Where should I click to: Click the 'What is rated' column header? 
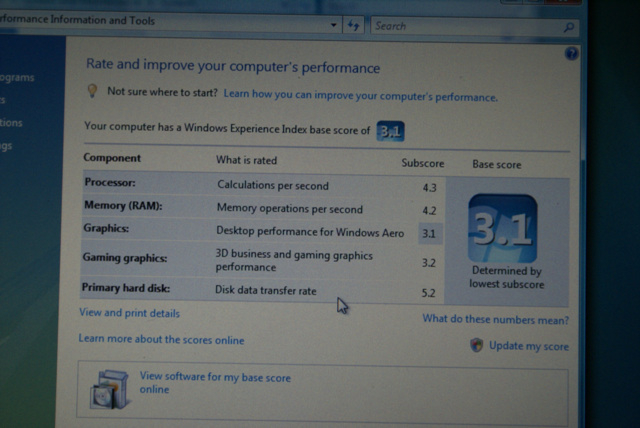click(x=247, y=160)
